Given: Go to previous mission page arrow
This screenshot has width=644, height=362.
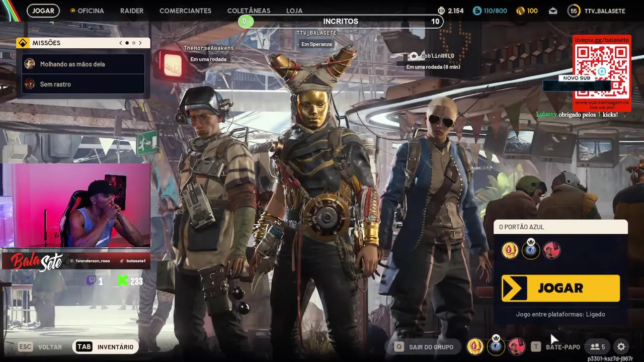Looking at the screenshot, I should point(121,43).
